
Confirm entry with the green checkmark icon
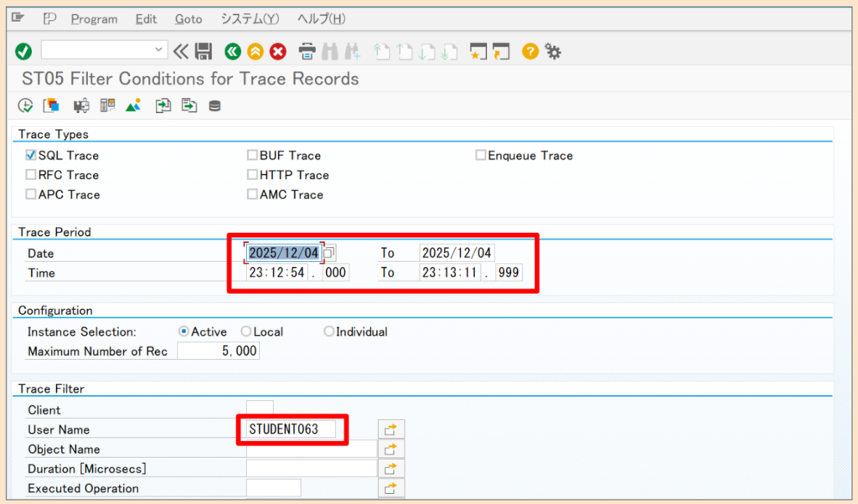point(23,51)
